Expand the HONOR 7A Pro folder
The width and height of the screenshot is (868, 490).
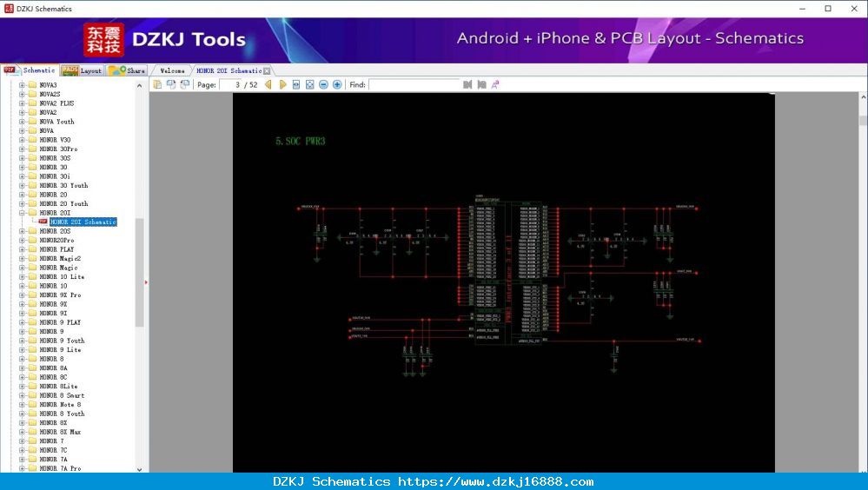pyautogui.click(x=22, y=468)
